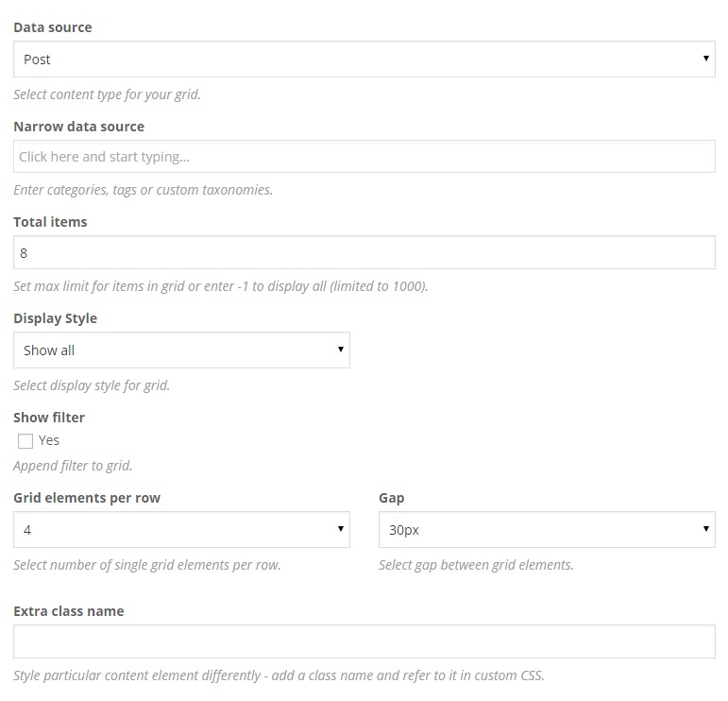The width and height of the screenshot is (728, 701).
Task: Enable the Show filter Yes checkbox
Action: pyautogui.click(x=25, y=441)
